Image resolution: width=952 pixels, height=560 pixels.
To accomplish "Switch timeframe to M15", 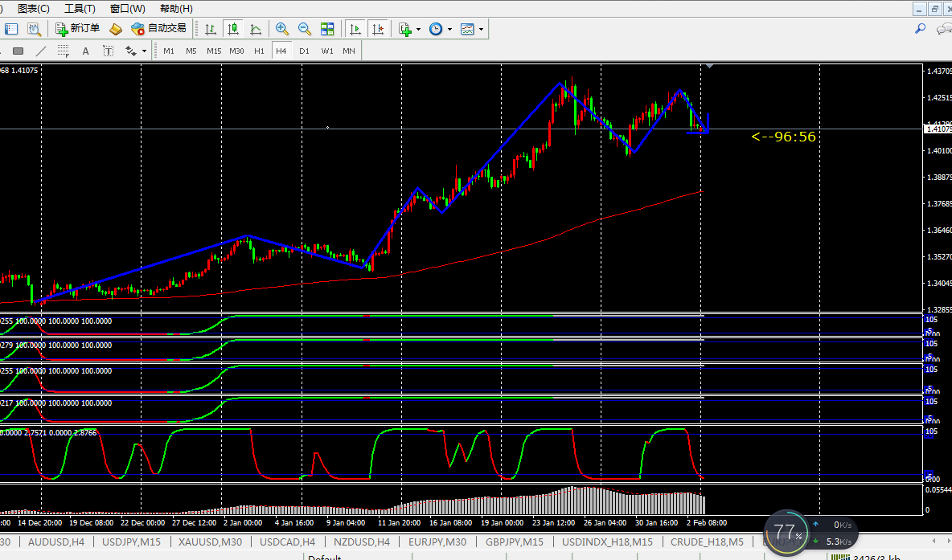I will pos(214,51).
